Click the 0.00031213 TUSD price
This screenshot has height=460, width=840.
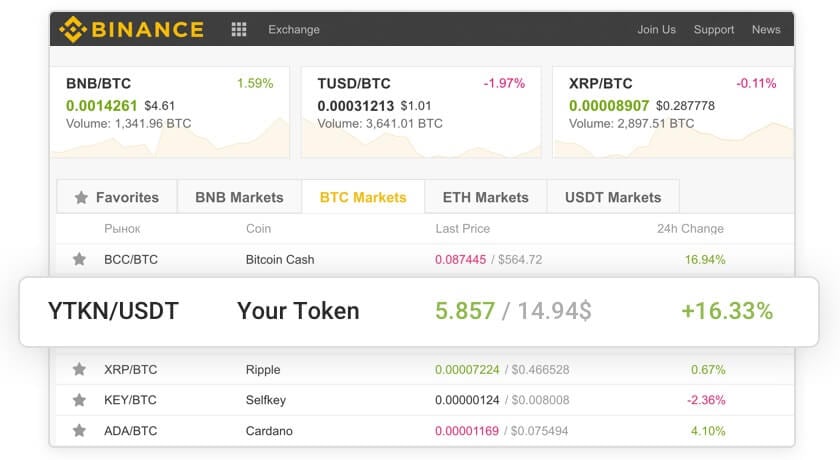(x=356, y=105)
